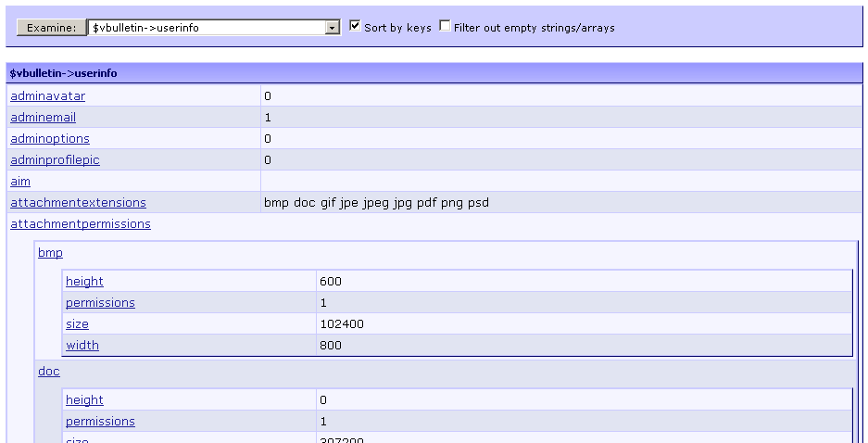Click the adminemail key link
This screenshot has height=443, width=868.
43,118
